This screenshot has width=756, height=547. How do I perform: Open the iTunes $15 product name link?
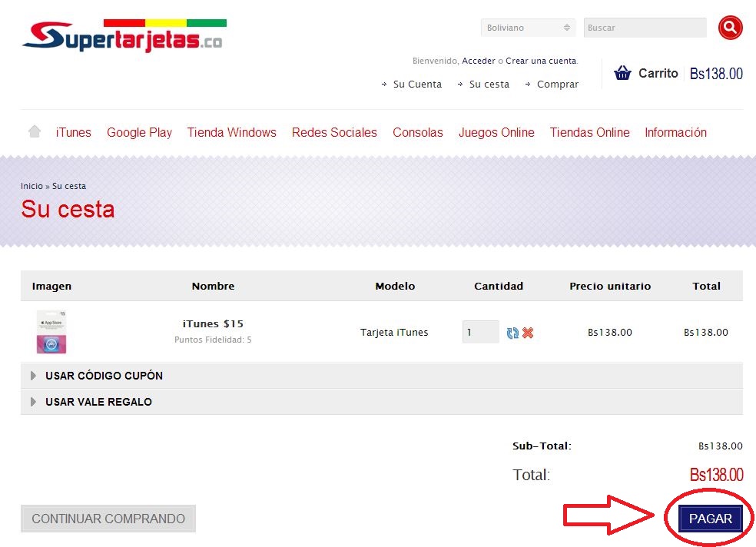click(213, 324)
